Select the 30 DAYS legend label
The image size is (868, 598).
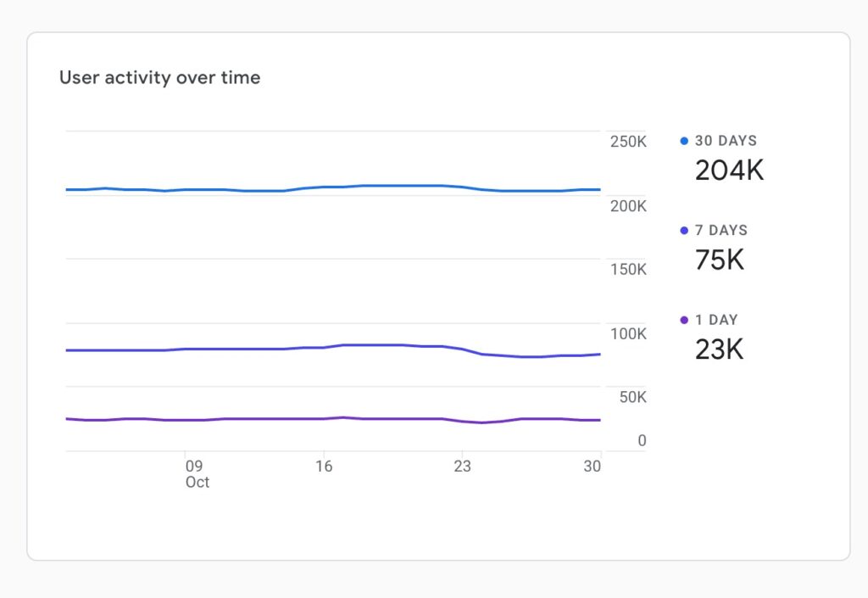726,141
